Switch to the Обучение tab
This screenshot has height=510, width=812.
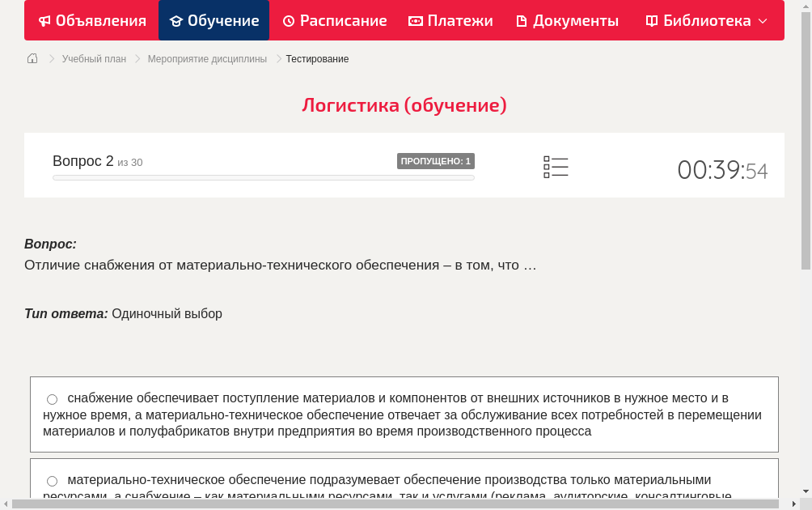click(x=214, y=20)
